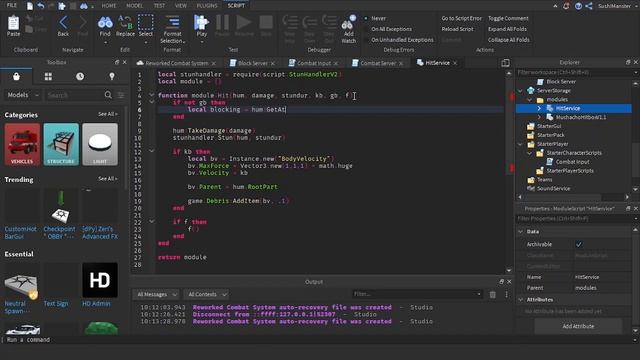Image resolution: width=640 pixels, height=360 pixels.
Task: Select Vehicles category tile
Action: (22, 144)
